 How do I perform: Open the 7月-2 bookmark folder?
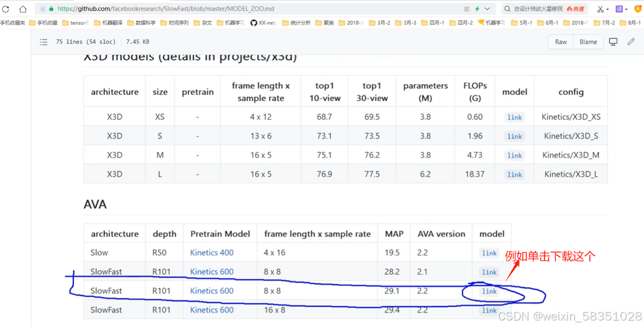click(x=604, y=23)
